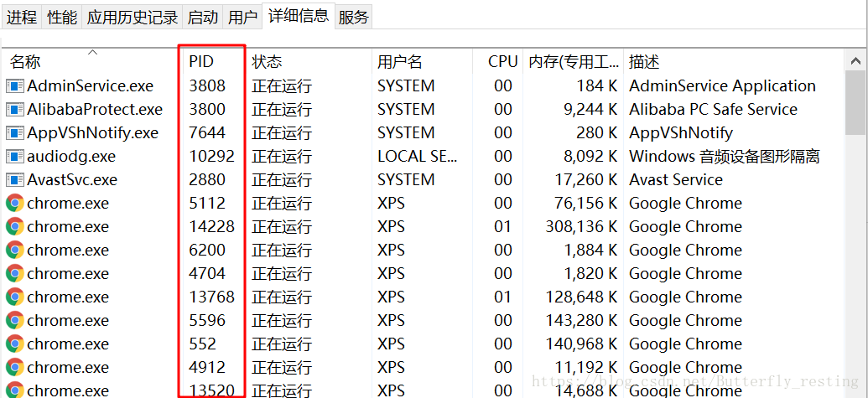868x398 pixels.
Task: Select the 详细信息 tab
Action: (x=299, y=15)
